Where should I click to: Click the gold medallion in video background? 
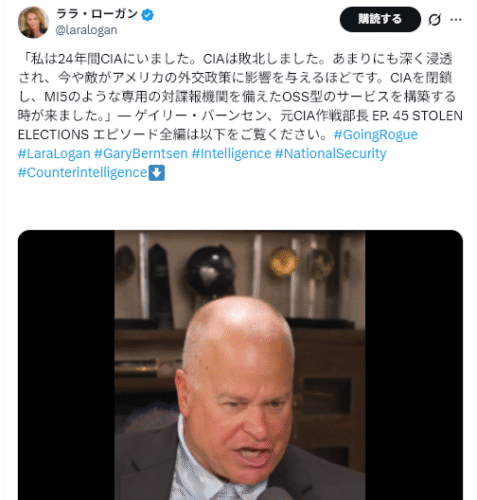(x=283, y=262)
